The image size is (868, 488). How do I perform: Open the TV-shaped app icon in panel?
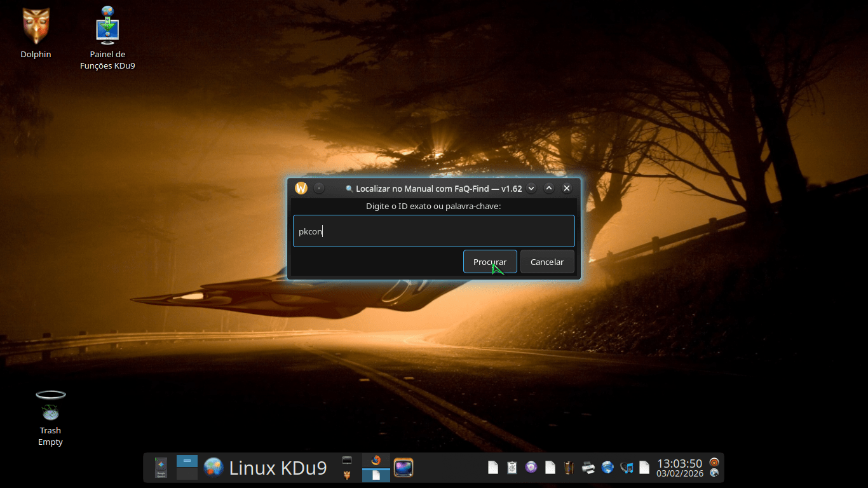403,468
